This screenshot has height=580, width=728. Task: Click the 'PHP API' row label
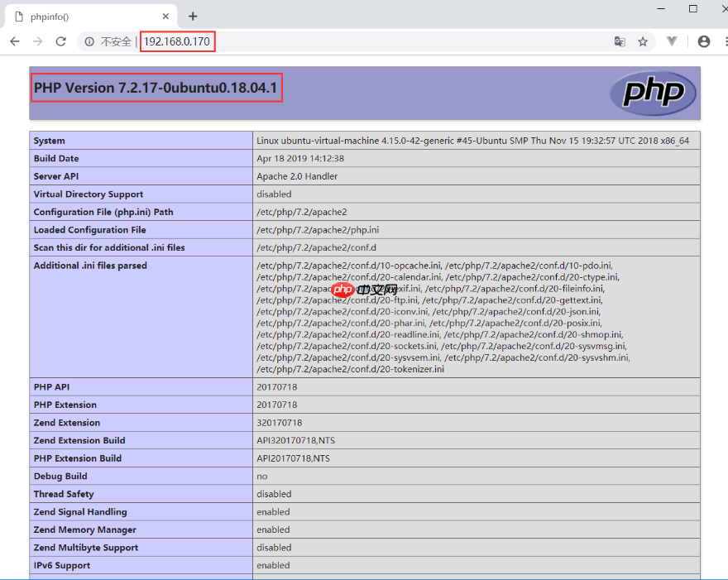(51, 387)
